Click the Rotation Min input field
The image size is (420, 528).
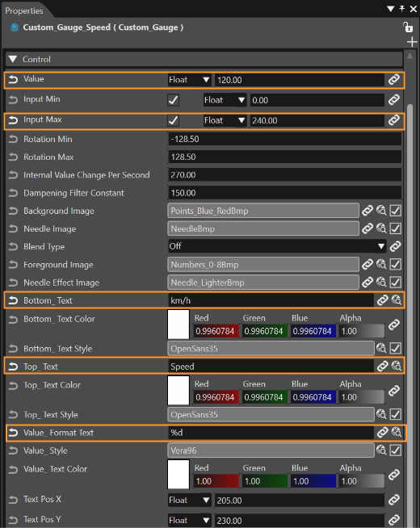point(284,139)
